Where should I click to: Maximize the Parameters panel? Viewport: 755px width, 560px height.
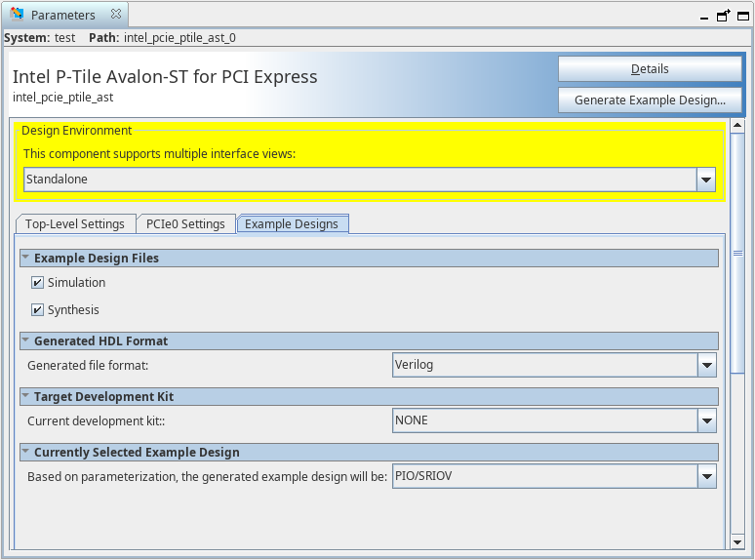coord(743,16)
